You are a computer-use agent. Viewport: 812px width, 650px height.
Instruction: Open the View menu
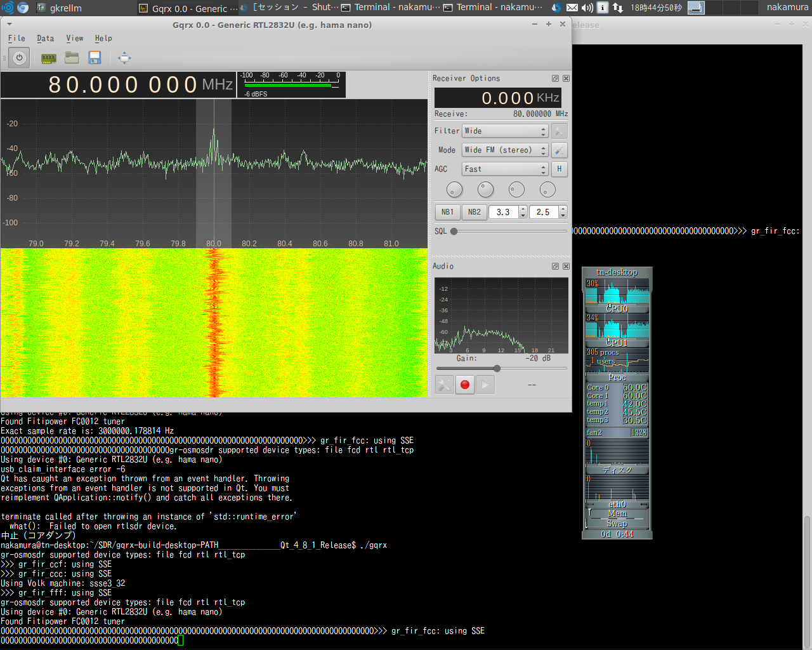74,38
